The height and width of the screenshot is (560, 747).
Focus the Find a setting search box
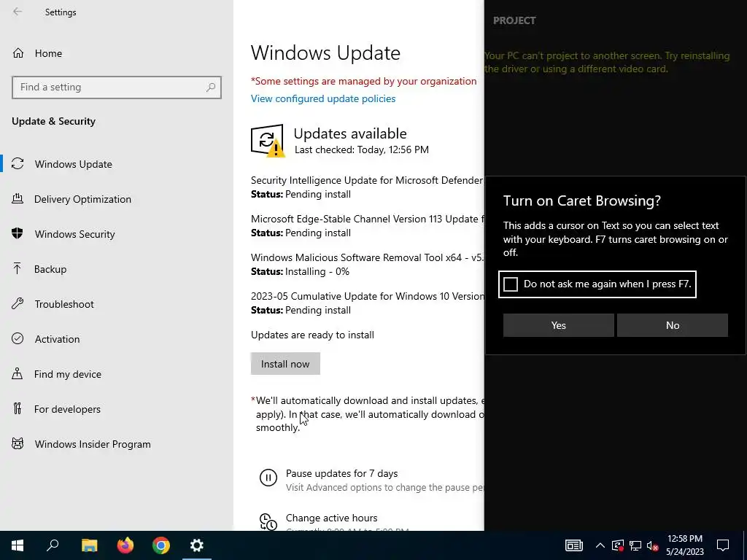click(117, 87)
